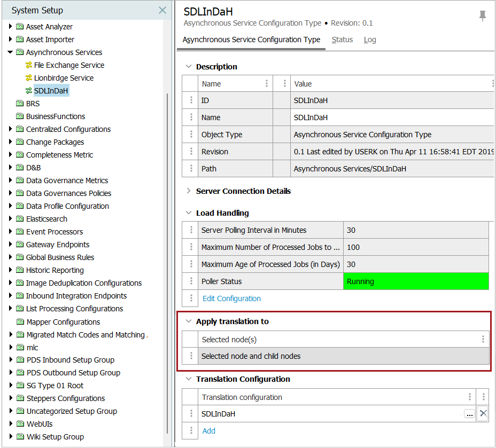The height and width of the screenshot is (448, 496).
Task: Open the ellipsis browse button for SDLInDaH
Action: tap(469, 414)
